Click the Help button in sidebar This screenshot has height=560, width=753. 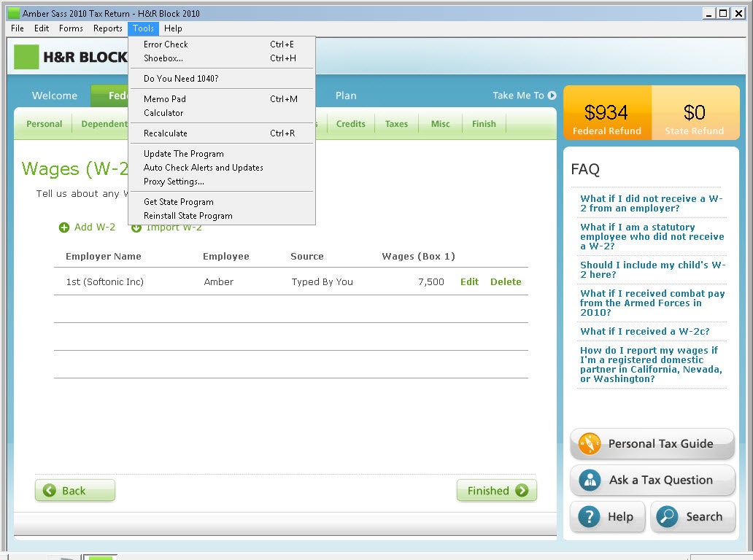608,517
